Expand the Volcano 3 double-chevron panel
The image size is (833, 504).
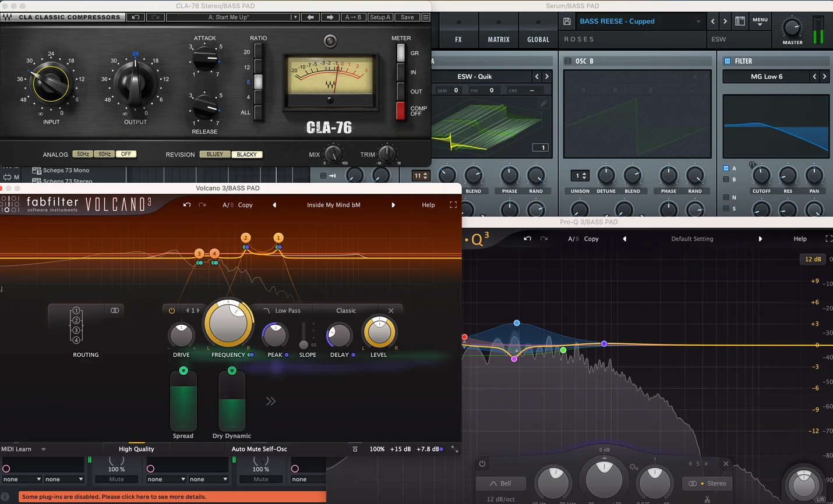tap(271, 401)
